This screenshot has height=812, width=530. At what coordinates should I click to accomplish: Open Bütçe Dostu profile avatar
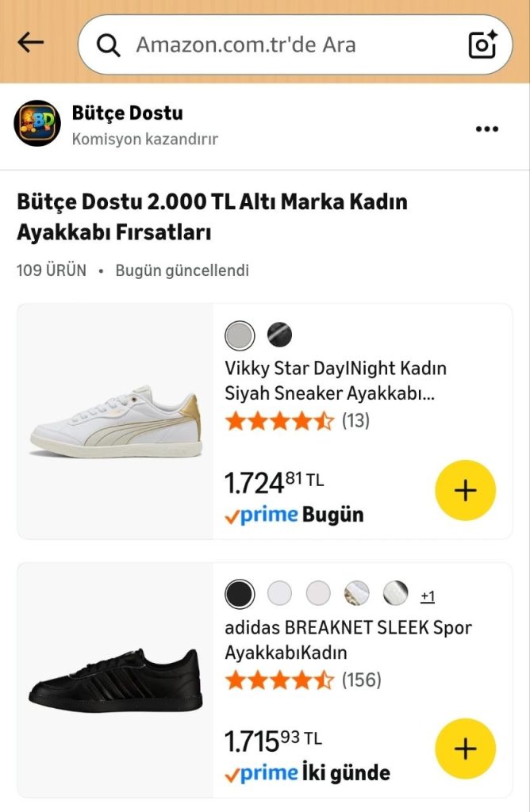[38, 124]
